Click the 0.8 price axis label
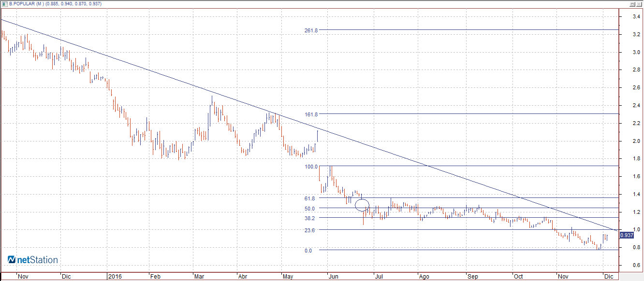Image resolution: width=644 pixels, height=281 pixels. [637, 248]
